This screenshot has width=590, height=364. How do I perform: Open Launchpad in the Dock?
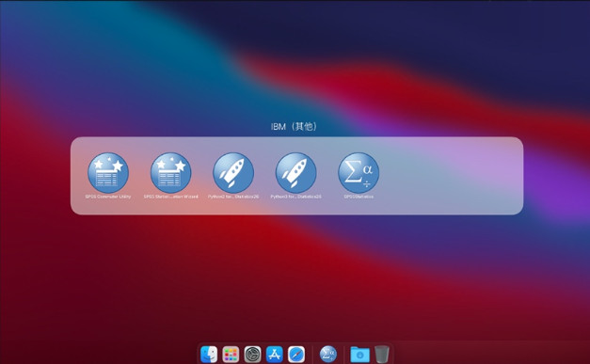[x=231, y=355]
